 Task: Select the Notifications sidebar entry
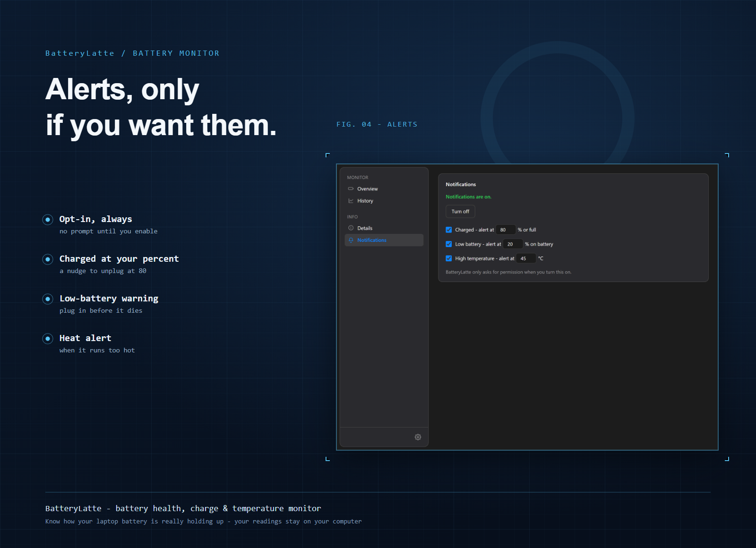tap(384, 240)
